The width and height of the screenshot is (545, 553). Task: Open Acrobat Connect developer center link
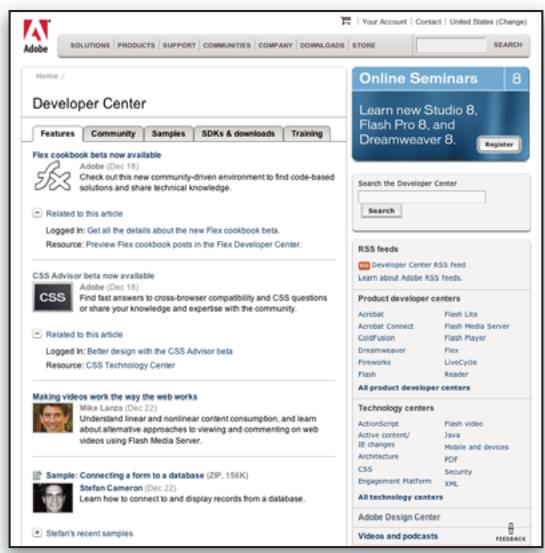386,326
